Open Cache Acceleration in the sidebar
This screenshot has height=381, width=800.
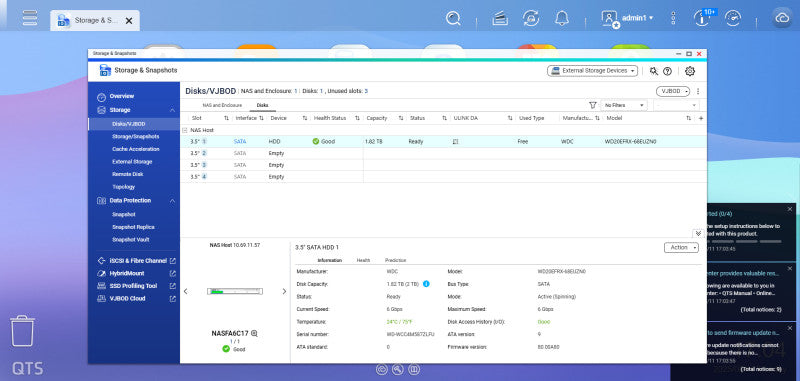(x=135, y=149)
